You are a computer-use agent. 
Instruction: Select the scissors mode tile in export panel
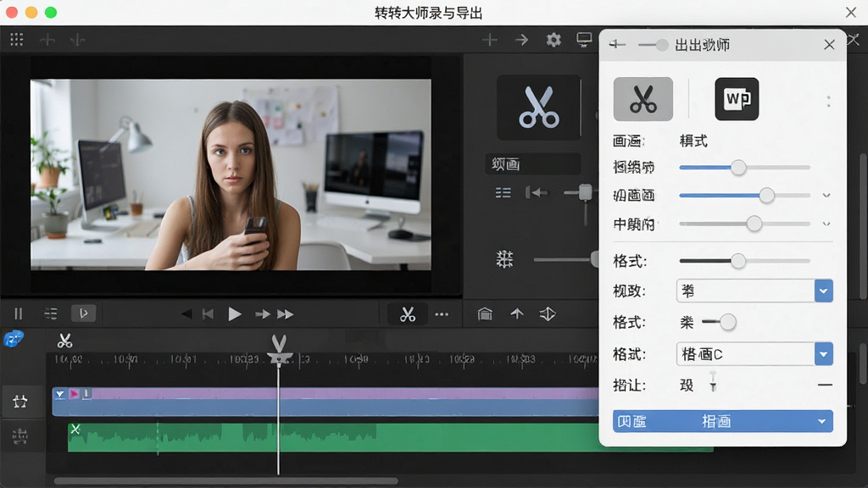[x=643, y=99]
